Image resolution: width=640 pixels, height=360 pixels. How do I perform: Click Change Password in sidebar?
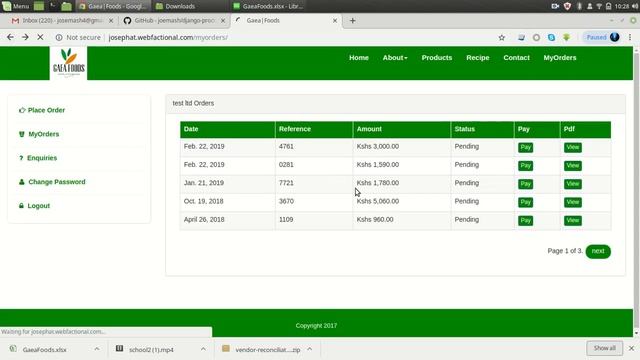pyautogui.click(x=52, y=182)
